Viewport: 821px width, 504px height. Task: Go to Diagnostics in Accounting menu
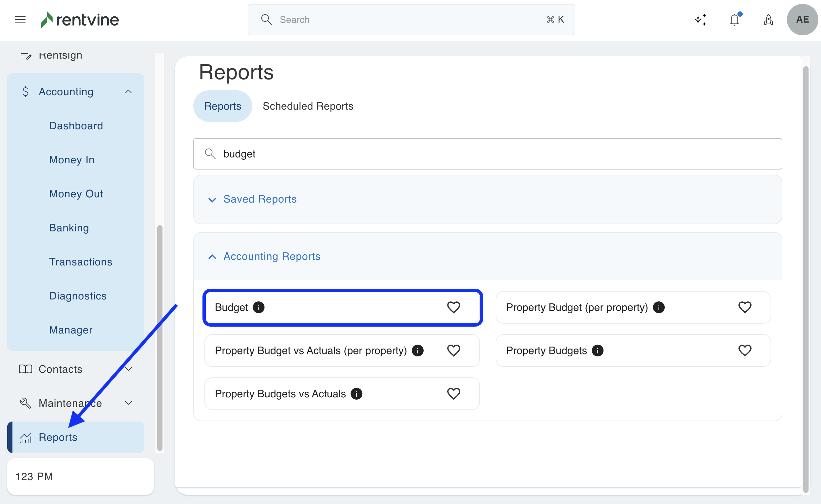[x=78, y=296]
